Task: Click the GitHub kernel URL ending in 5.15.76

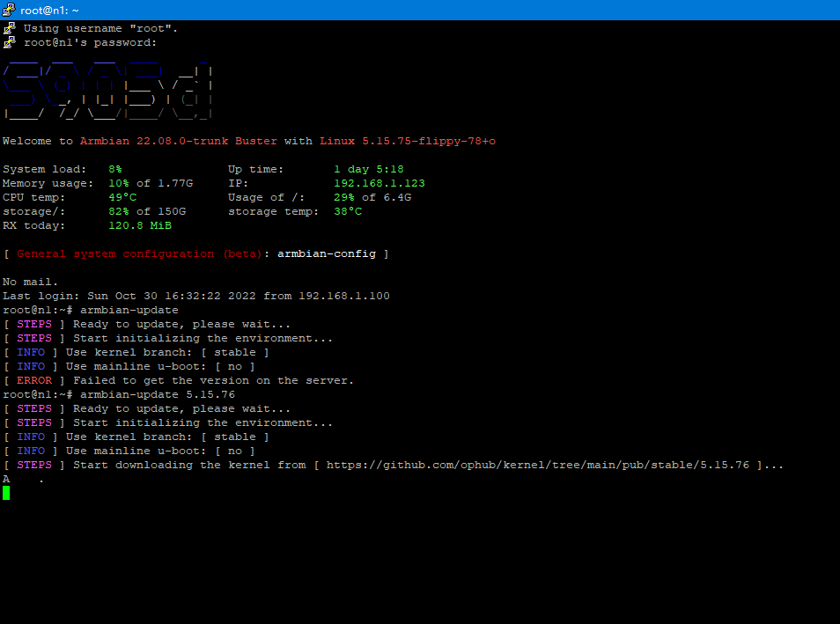Action: click(538, 465)
